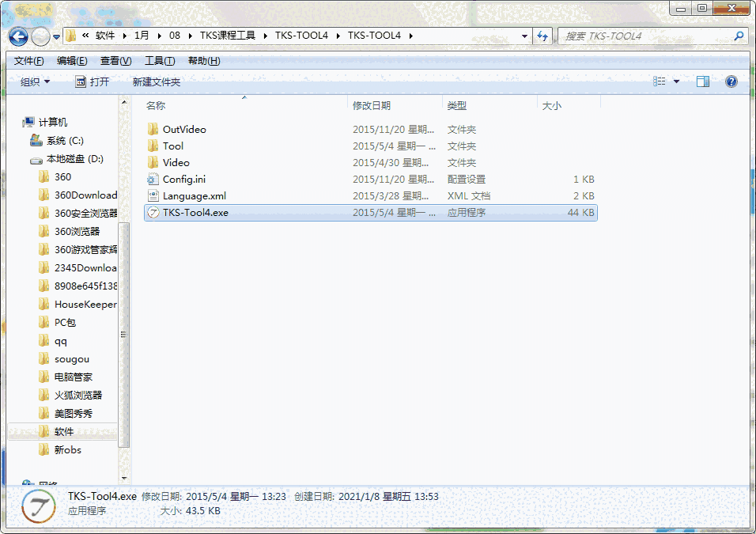Sort by the 修改日期 column header
Screen dimensions: 756x534
point(371,106)
